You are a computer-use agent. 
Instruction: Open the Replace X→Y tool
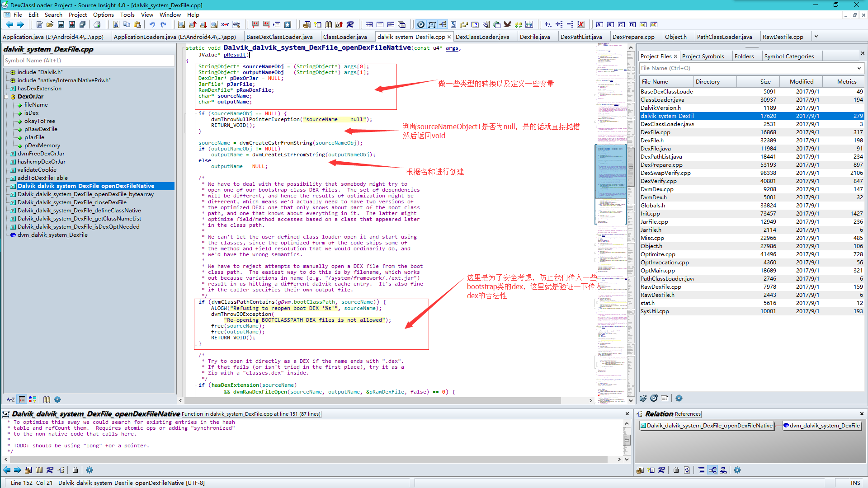225,25
